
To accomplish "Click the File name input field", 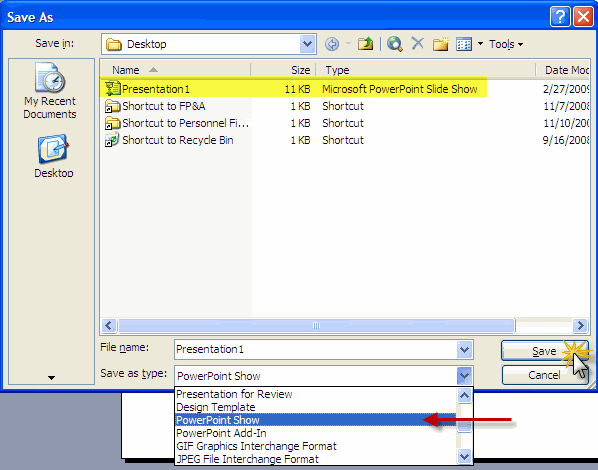I will coord(316,349).
